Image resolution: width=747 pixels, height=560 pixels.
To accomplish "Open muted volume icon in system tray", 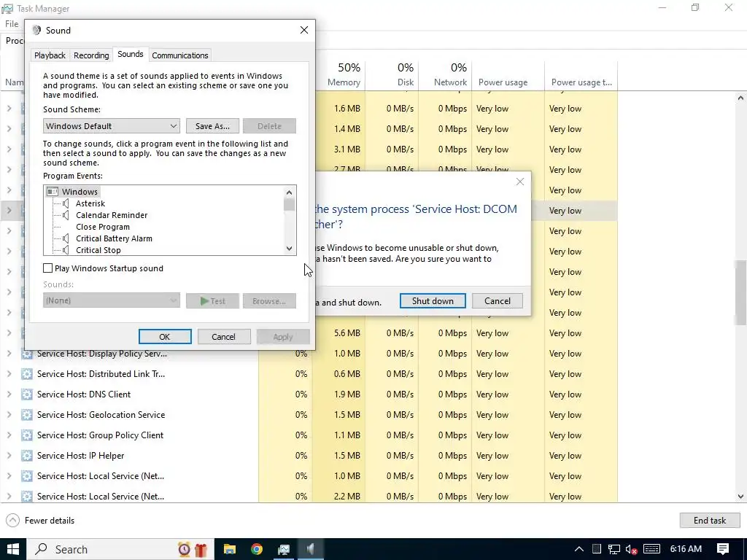I will pos(631,549).
